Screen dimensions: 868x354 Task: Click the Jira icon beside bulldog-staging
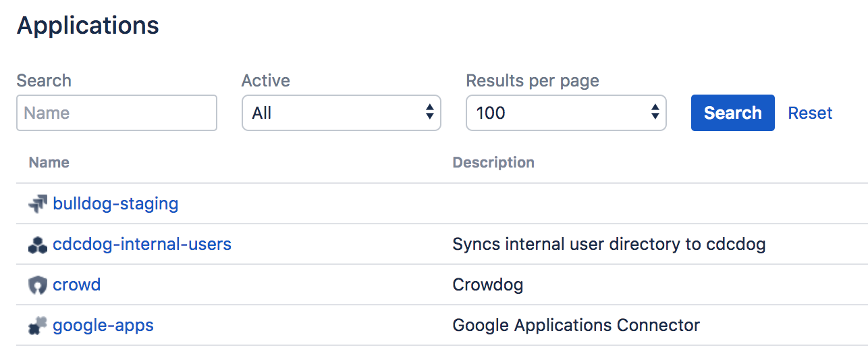click(x=38, y=203)
